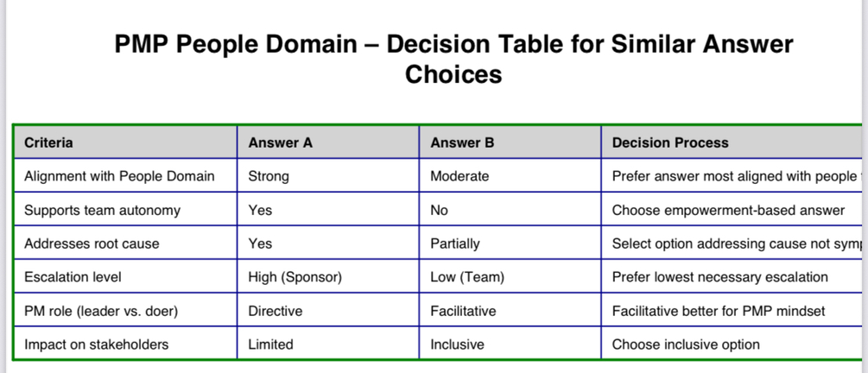Image resolution: width=868 pixels, height=373 pixels.
Task: Click the Moderate cell under Answer B
Action: click(459, 176)
